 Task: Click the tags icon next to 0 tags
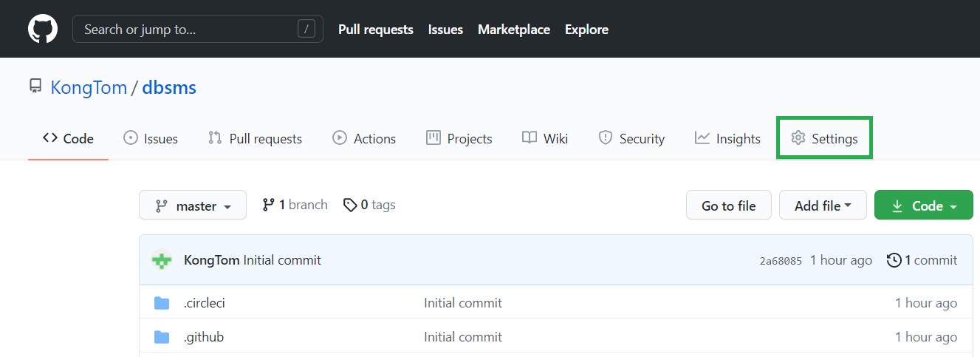tap(350, 205)
